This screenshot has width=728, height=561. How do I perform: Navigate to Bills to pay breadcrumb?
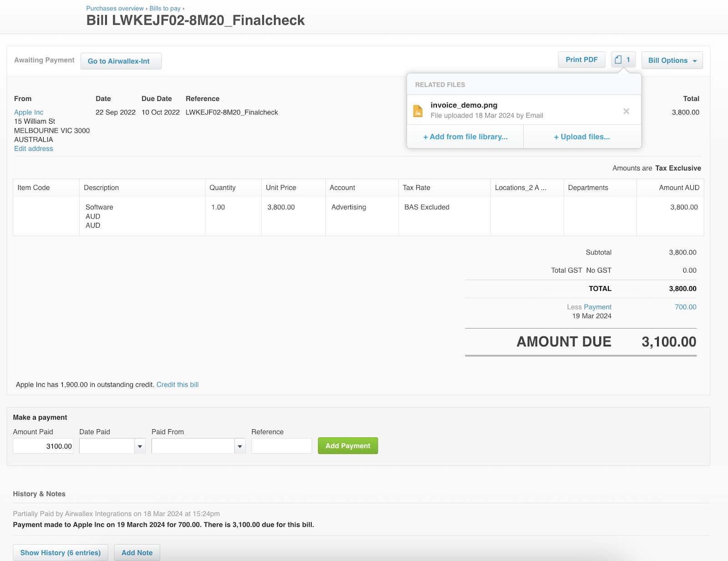pos(165,9)
